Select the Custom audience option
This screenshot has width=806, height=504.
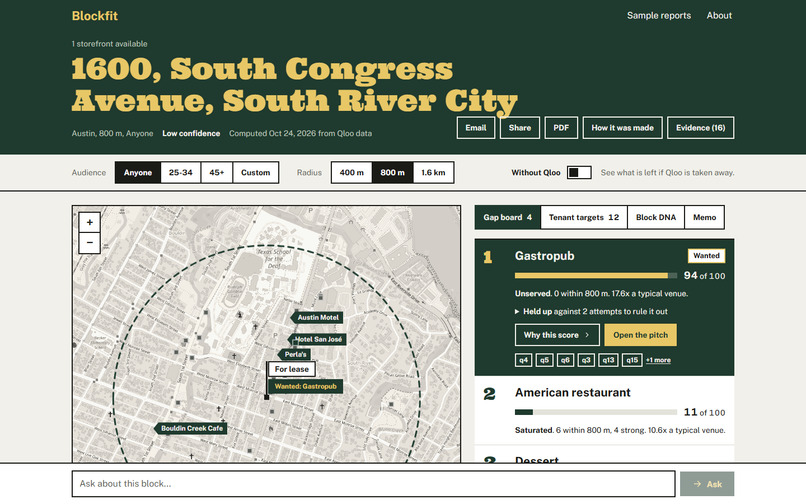coord(255,172)
